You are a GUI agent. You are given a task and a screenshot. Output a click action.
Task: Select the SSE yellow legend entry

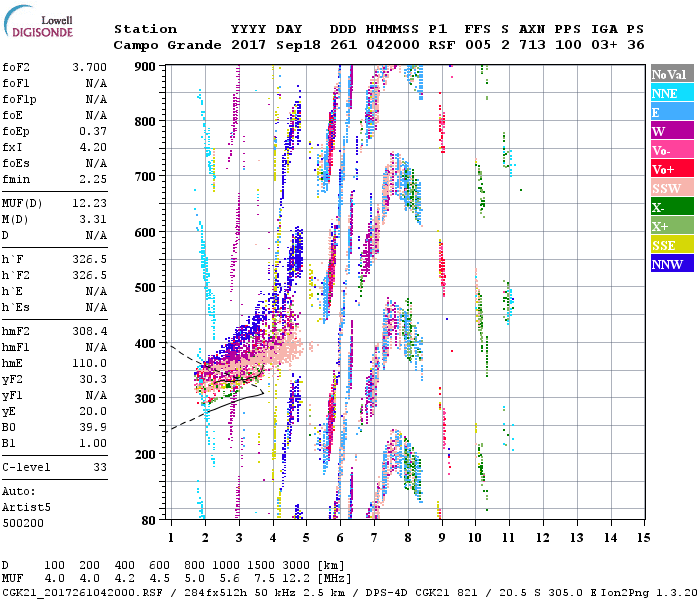point(669,245)
